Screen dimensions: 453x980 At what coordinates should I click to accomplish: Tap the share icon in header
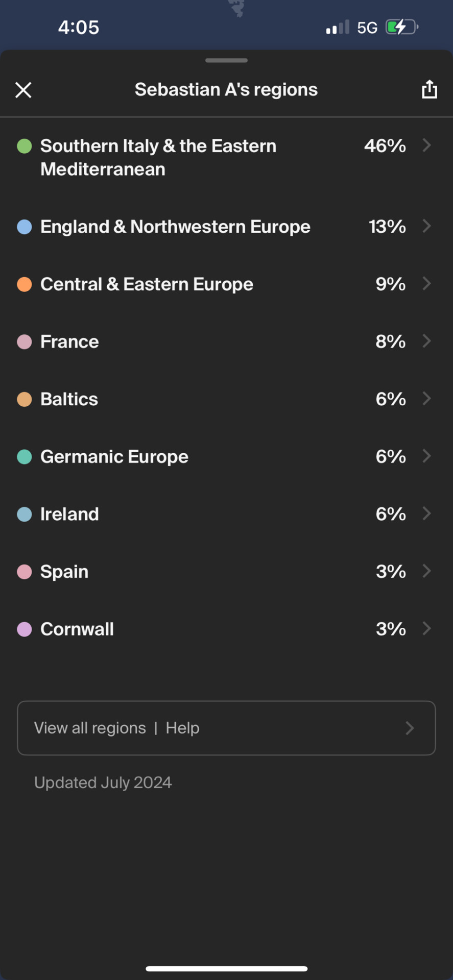point(430,89)
